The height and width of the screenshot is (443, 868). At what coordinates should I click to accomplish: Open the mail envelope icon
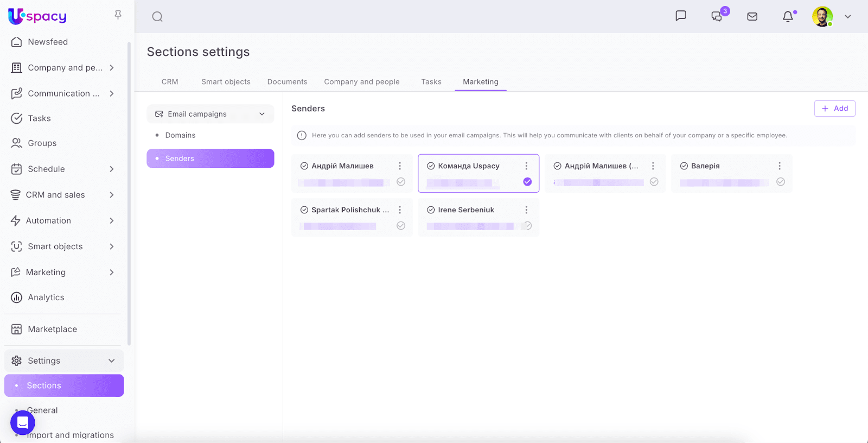pyautogui.click(x=752, y=17)
